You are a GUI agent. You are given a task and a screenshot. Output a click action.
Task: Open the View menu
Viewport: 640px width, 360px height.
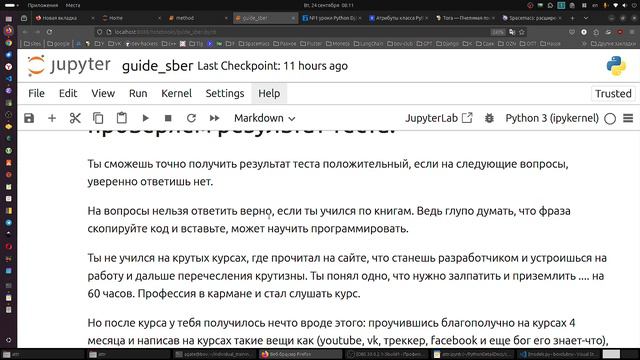point(103,93)
